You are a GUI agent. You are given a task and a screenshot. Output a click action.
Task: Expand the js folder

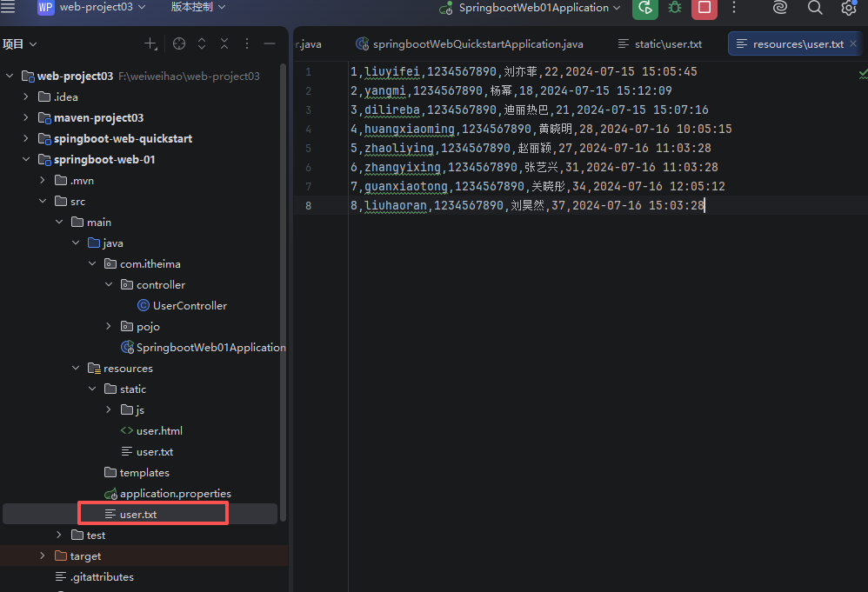tap(109, 409)
